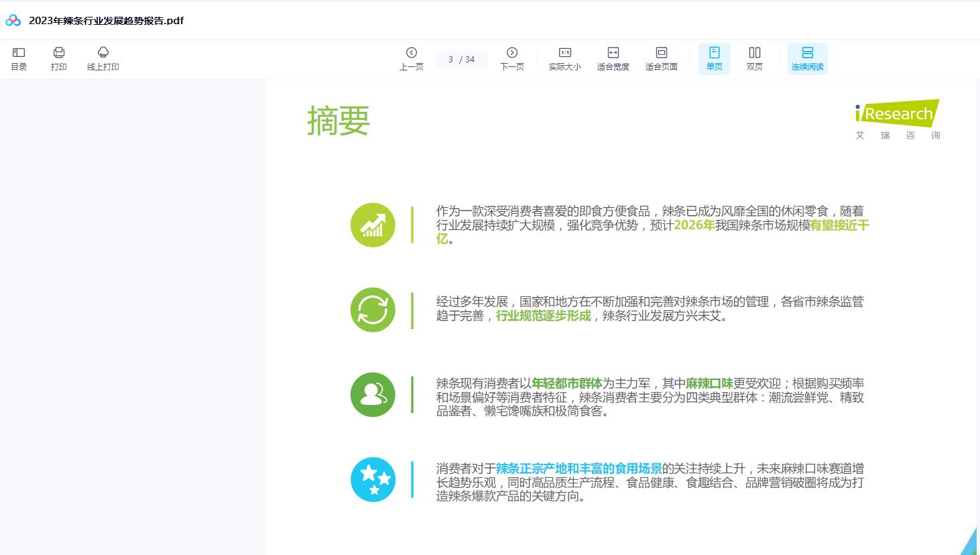Viewport: 980px width, 555px height.
Task: Switch on 双页 two-page view mode
Action: coord(754,58)
